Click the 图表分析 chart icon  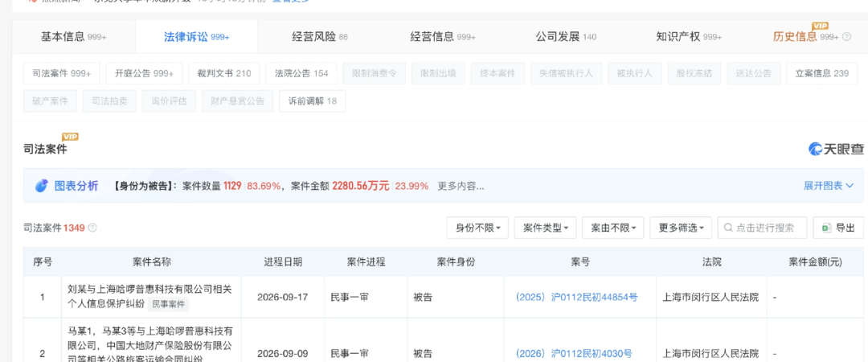click(x=42, y=186)
